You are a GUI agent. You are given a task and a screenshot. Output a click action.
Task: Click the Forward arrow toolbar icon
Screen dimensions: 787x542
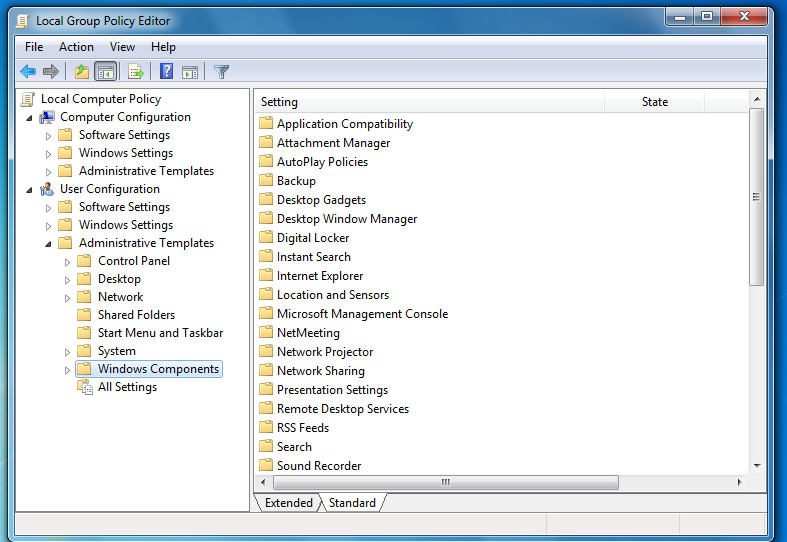[51, 72]
